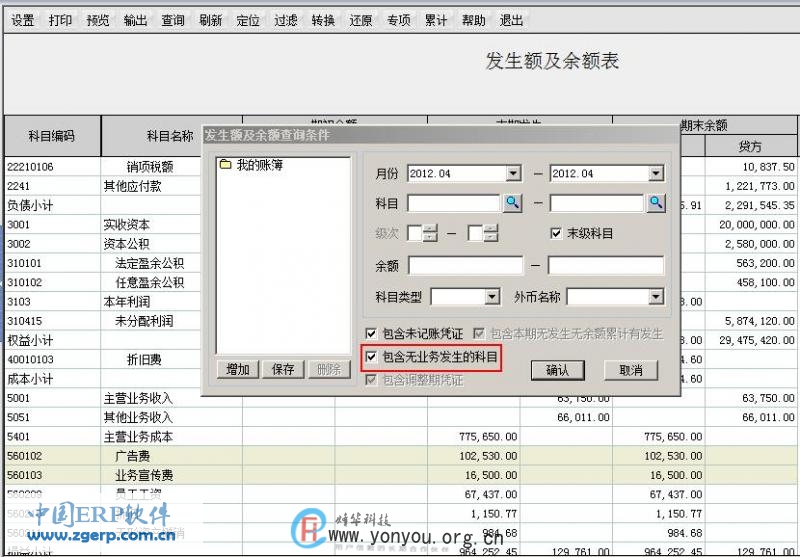Open the 帮助 menu
800x557 pixels.
point(473,20)
